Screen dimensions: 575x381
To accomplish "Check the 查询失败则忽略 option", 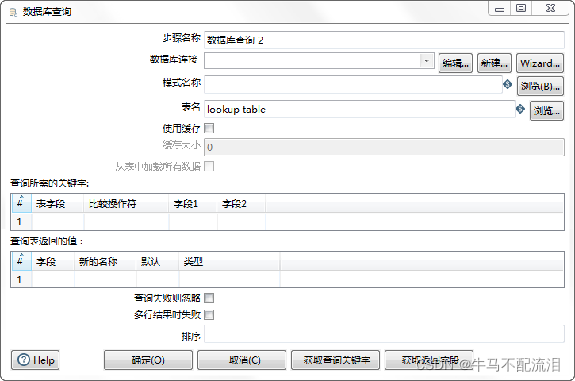I will (x=209, y=298).
